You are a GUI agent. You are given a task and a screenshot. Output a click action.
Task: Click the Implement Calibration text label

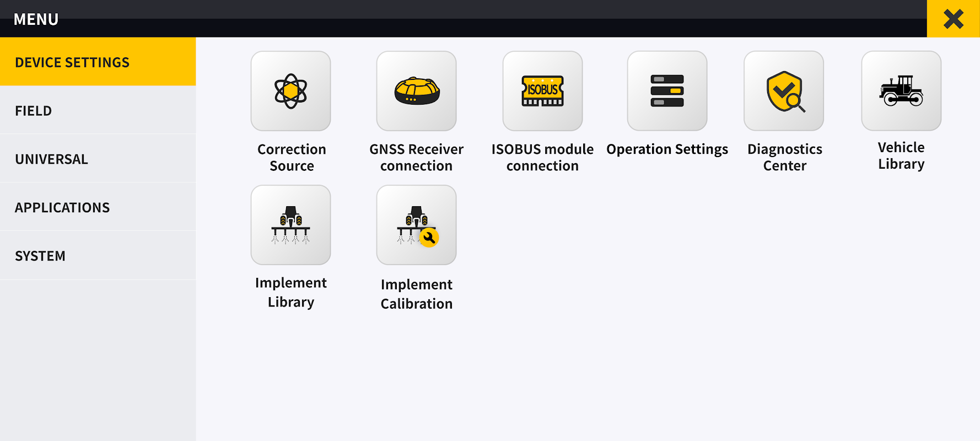[x=417, y=294]
